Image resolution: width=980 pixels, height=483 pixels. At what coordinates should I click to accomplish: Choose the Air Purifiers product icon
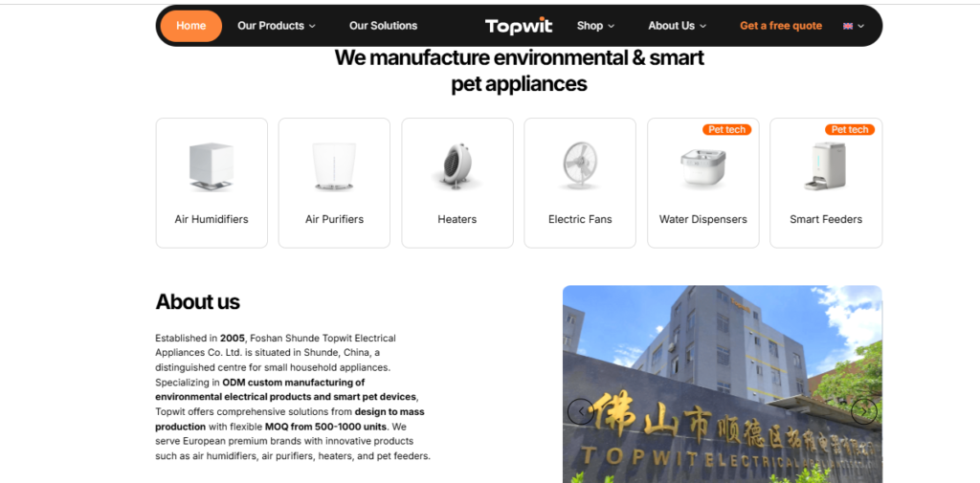tap(334, 166)
